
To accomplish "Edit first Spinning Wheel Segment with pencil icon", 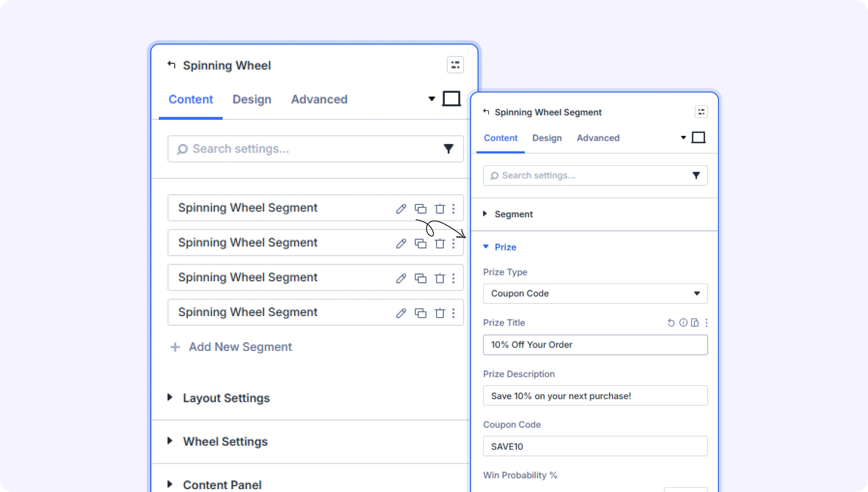I will tap(401, 209).
